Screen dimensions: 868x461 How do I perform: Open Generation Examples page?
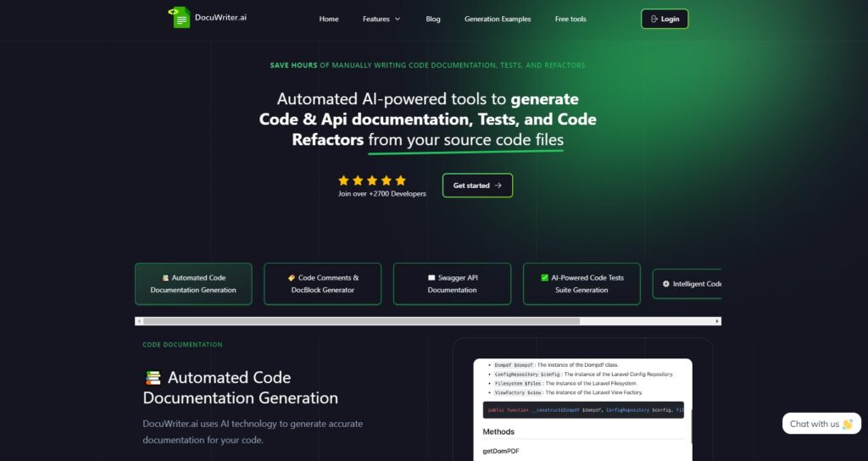498,19
